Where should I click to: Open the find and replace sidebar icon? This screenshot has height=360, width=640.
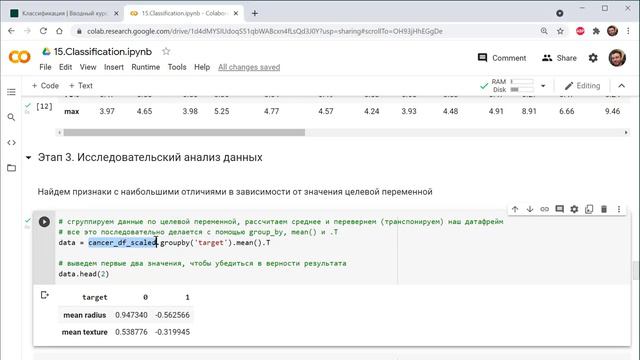coord(11,118)
